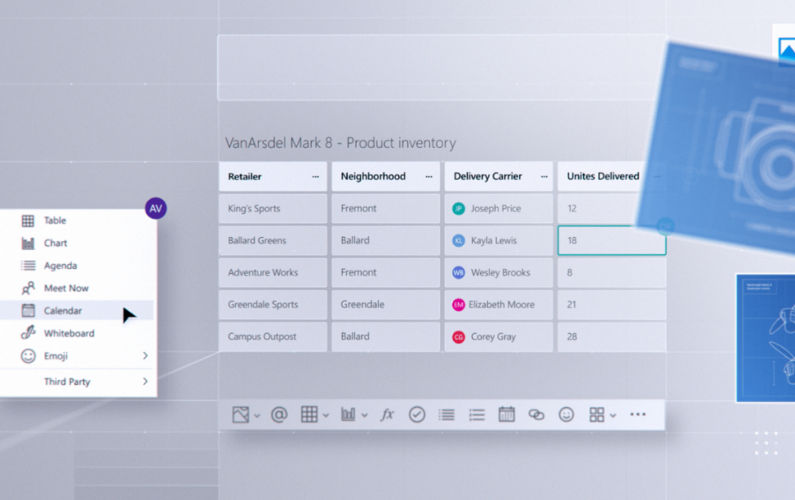795x500 pixels.
Task: Click the image insert icon in toolbar
Action: tap(240, 415)
